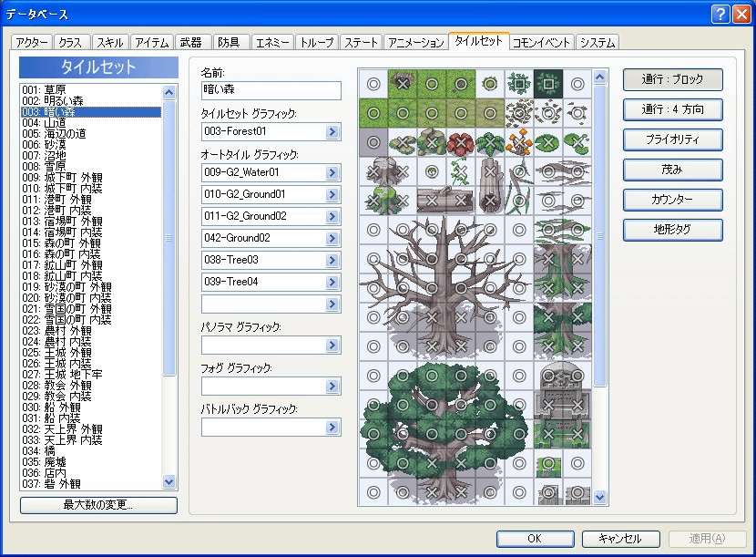Click the help question mark icon

point(720,15)
